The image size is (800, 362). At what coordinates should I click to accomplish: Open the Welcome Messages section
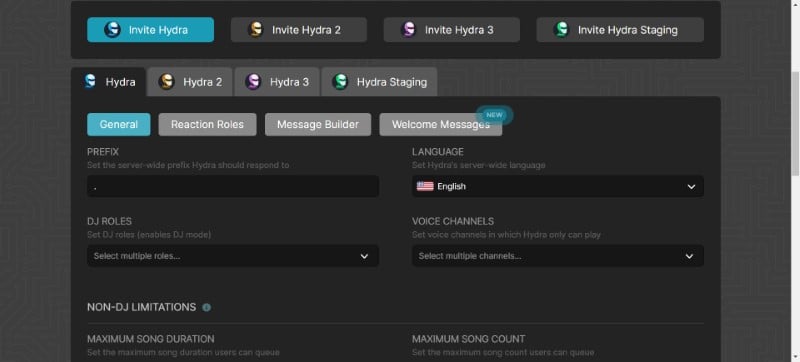tap(441, 124)
